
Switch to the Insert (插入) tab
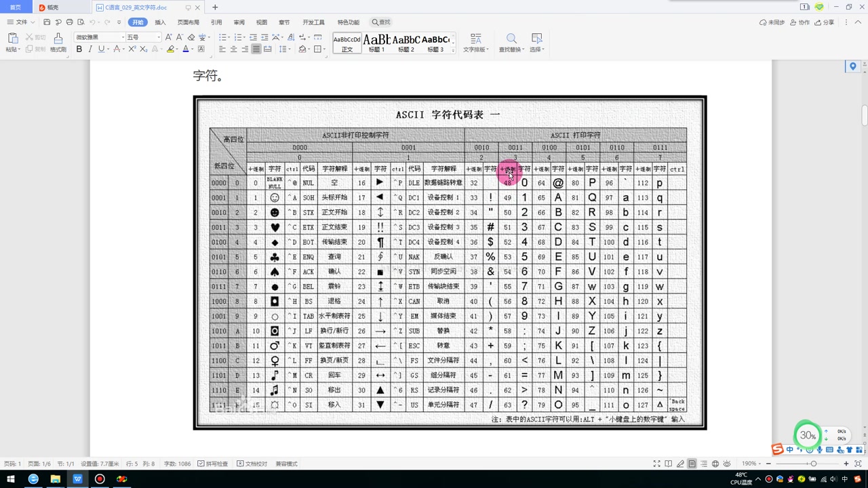160,22
